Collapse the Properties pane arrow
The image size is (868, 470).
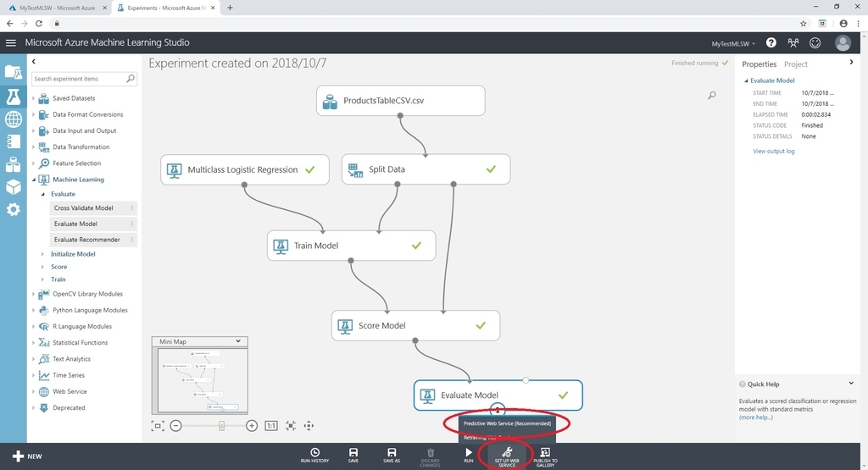851,63
